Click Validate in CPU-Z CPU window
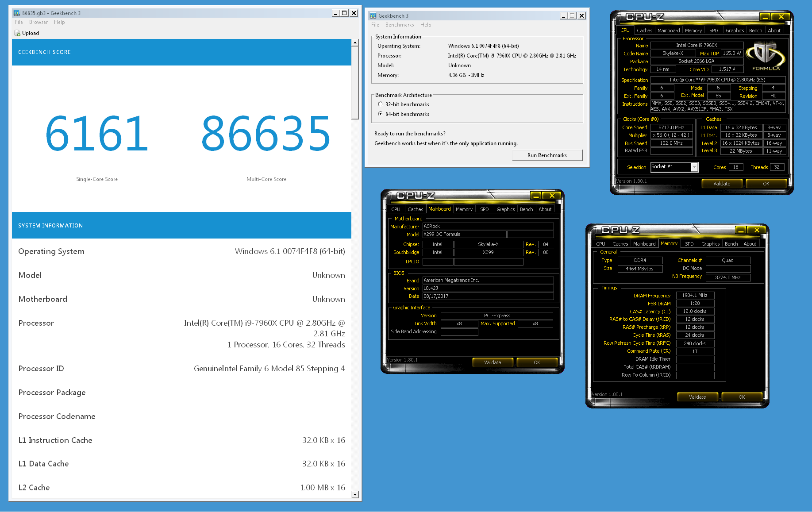 (722, 184)
